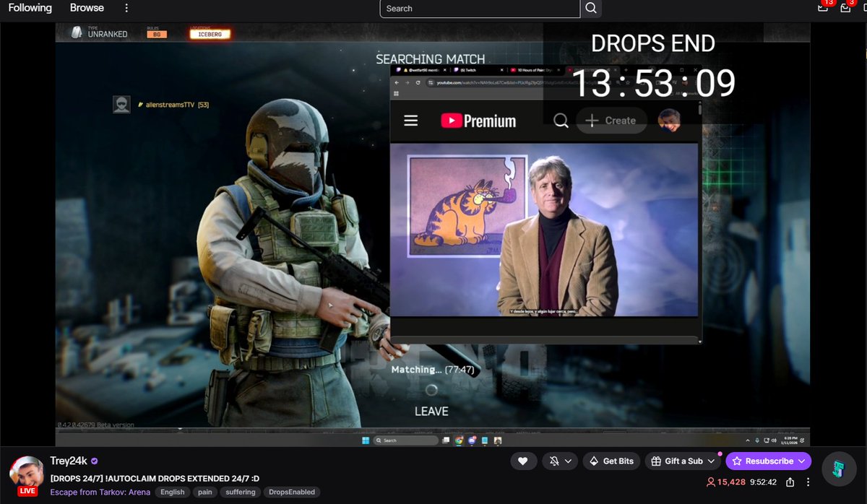Viewport: 867px width, 504px height.
Task: Open the notifications inbox with 13 badge
Action: pyautogui.click(x=823, y=7)
